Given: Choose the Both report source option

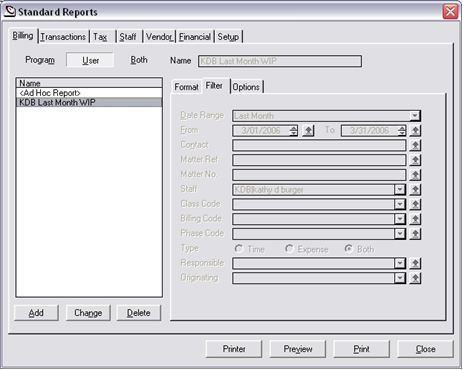Looking at the screenshot, I should pos(139,60).
